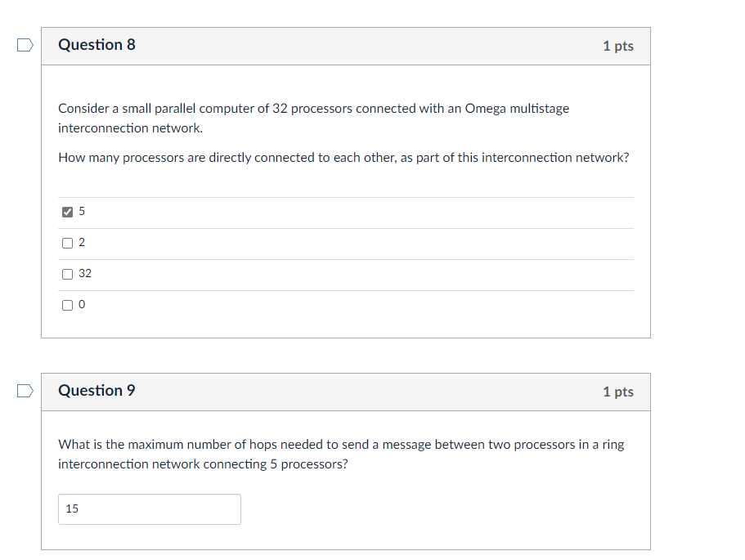Click the 'Question 8' header title

click(x=96, y=46)
